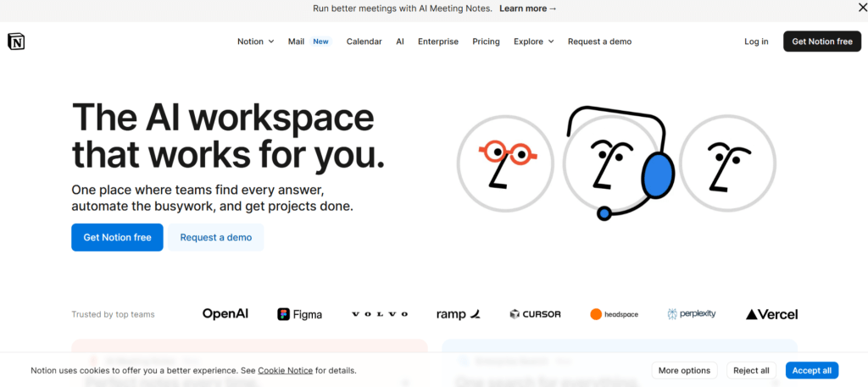Screen dimensions: 868x387
Task: Expand the Notion dropdown menu
Action: pyautogui.click(x=256, y=41)
